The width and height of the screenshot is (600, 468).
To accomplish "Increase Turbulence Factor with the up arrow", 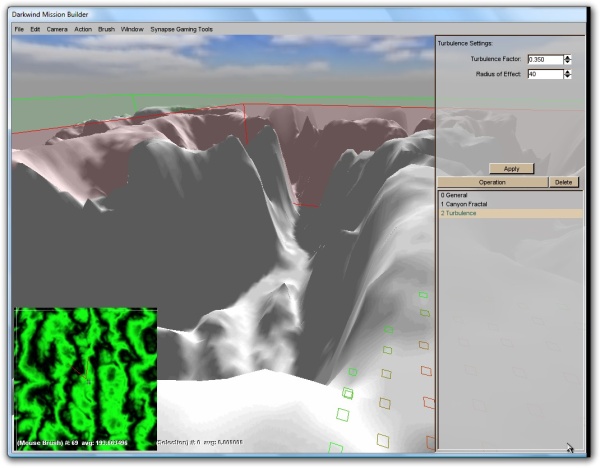I will 568,57.
